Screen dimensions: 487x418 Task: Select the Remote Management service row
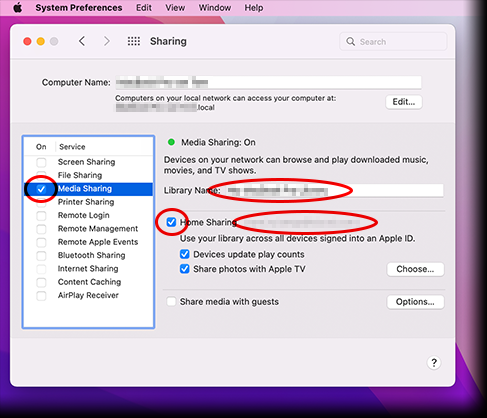pos(88,229)
